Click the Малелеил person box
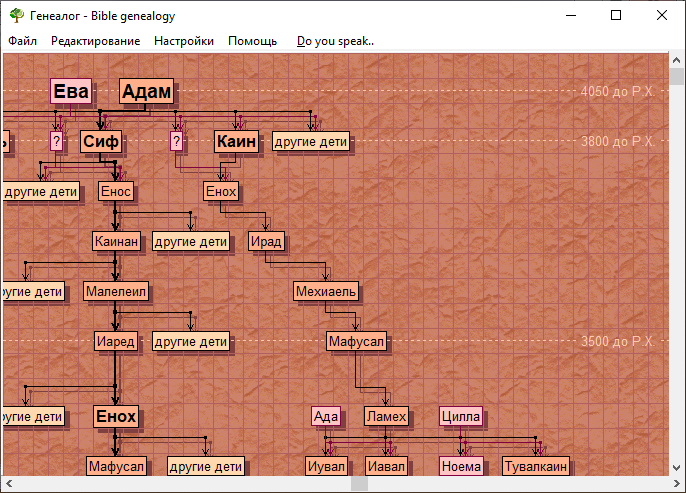The width and height of the screenshot is (686, 493). coord(116,292)
